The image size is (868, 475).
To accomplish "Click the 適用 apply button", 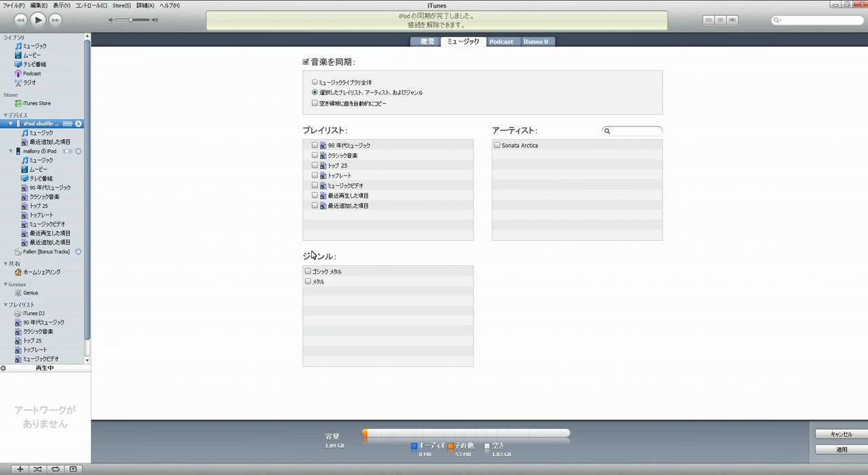I will tap(842, 449).
